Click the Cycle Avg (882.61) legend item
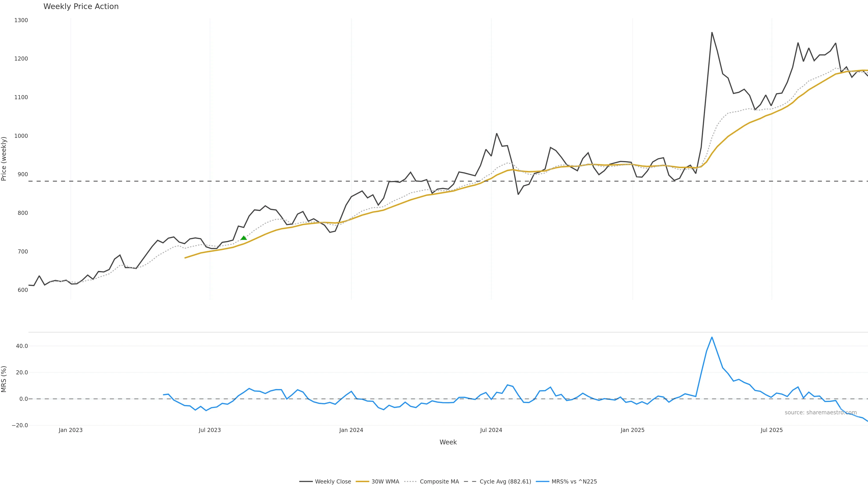 [505, 482]
